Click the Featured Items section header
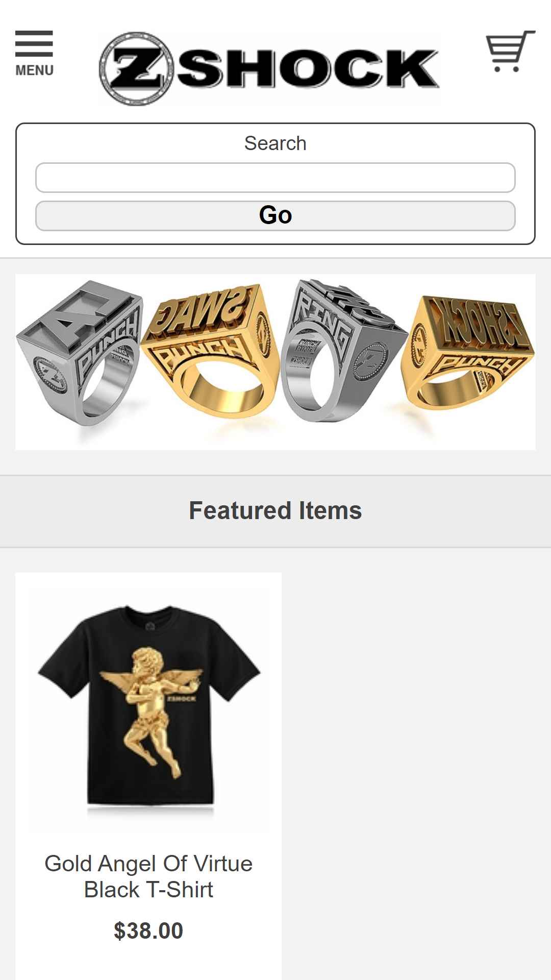This screenshot has width=551, height=980. click(x=275, y=511)
